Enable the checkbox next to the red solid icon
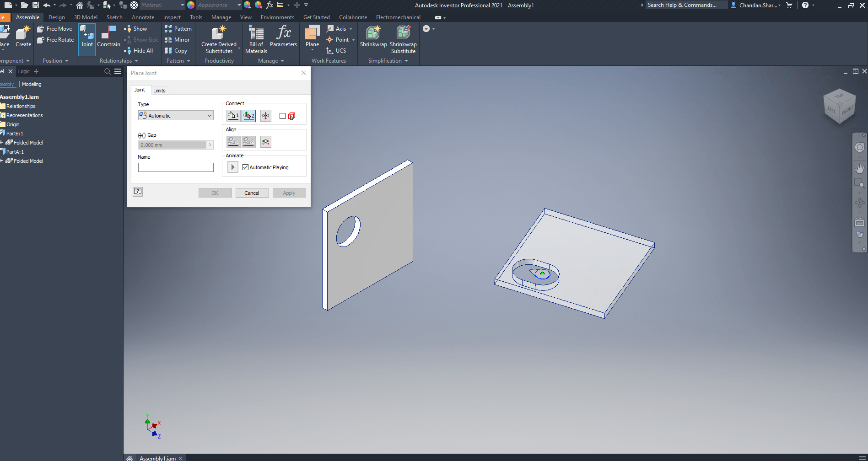868x461 pixels. [282, 116]
